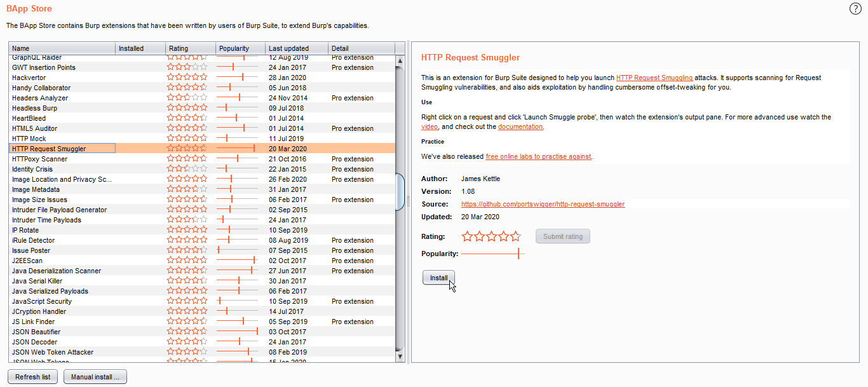Select the HTTP Mock extension
This screenshot has height=387, width=868.
point(202,139)
